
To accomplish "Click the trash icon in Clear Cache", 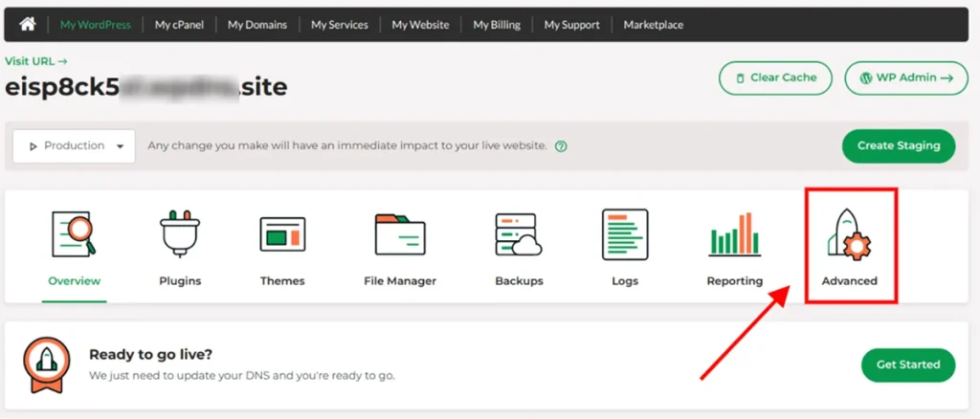I will click(741, 78).
